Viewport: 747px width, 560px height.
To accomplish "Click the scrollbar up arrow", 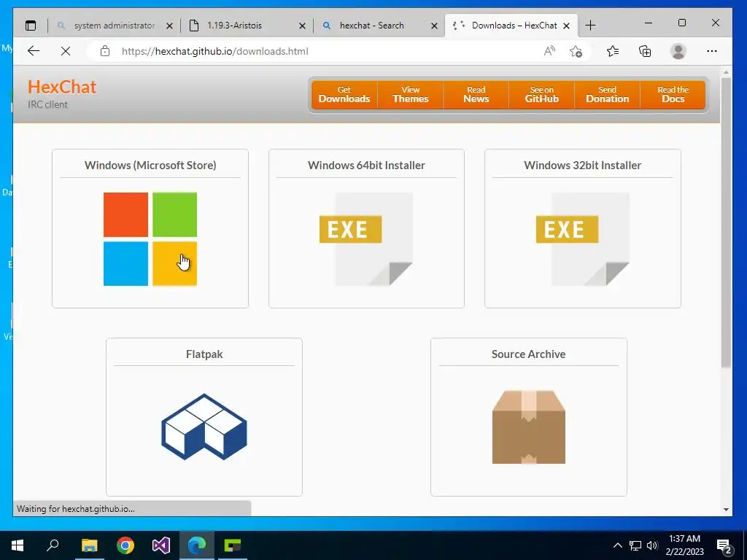I will tap(726, 72).
